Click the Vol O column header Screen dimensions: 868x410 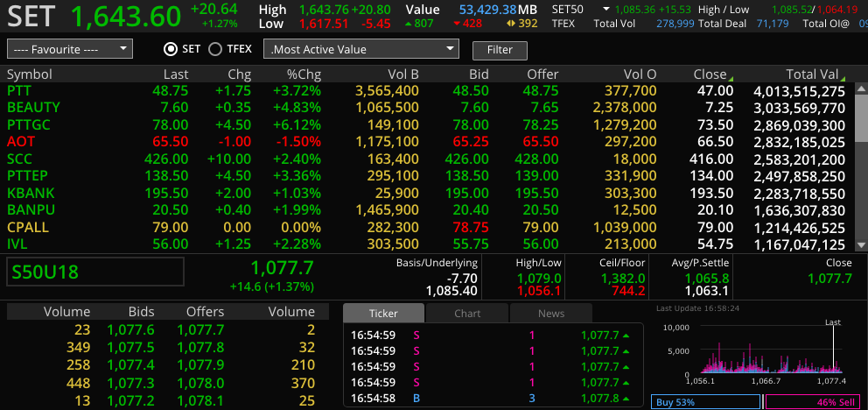(x=640, y=74)
